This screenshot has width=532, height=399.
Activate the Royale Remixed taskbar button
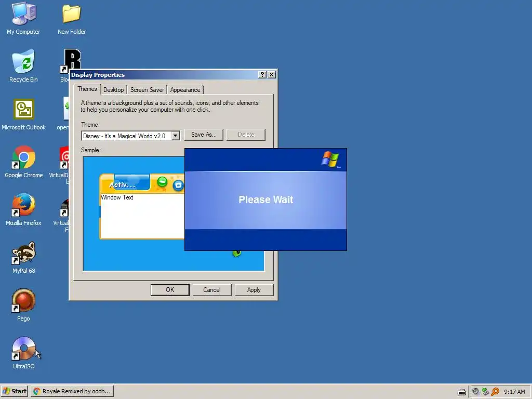(x=72, y=391)
